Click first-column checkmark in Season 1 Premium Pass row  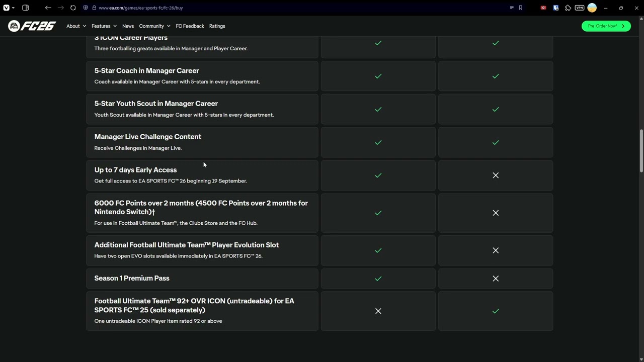pyautogui.click(x=378, y=279)
